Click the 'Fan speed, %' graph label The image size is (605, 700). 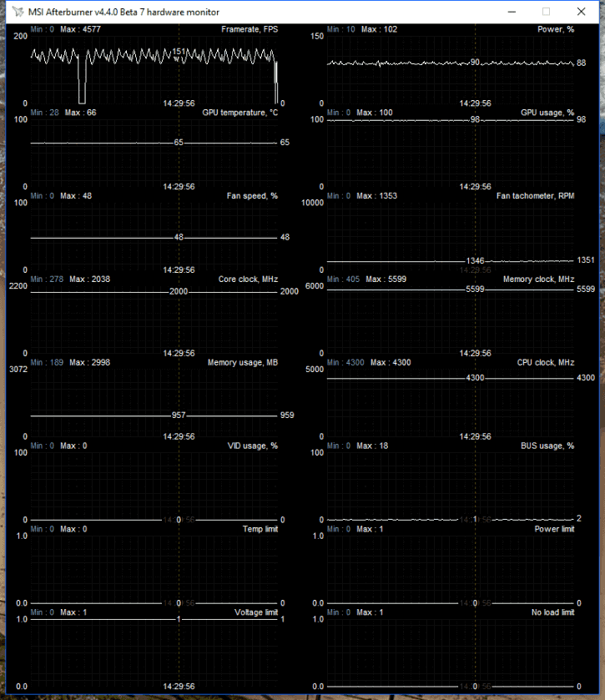(252, 196)
